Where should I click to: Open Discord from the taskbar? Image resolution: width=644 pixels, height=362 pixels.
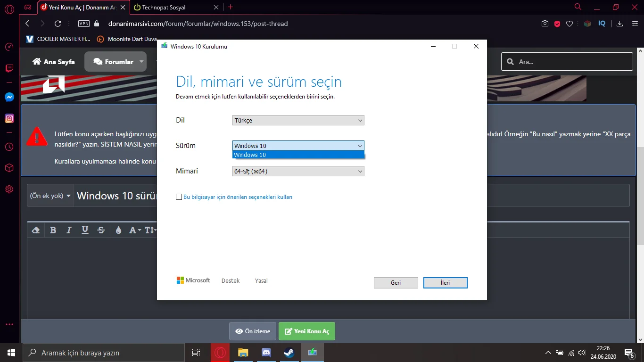pyautogui.click(x=266, y=353)
